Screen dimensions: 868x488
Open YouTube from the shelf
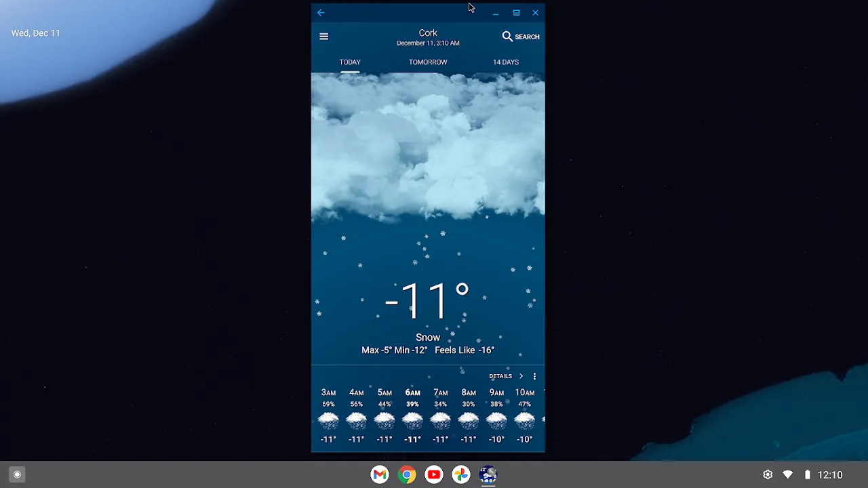(434, 474)
